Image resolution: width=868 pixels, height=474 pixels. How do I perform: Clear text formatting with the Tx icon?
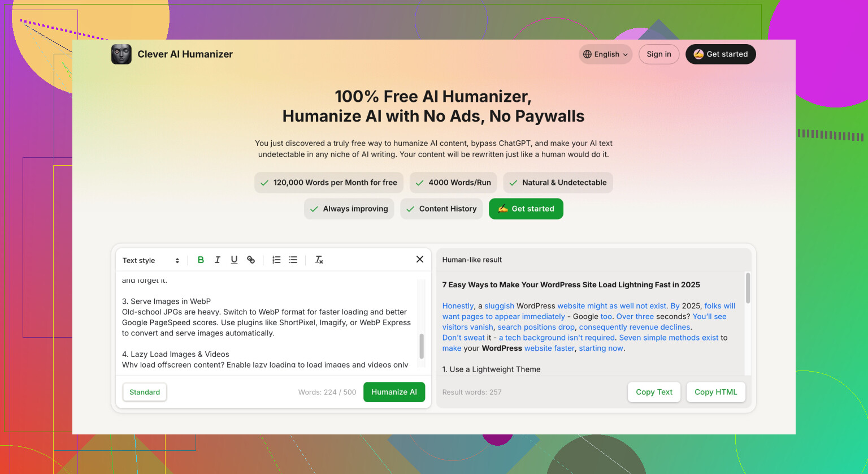(319, 260)
